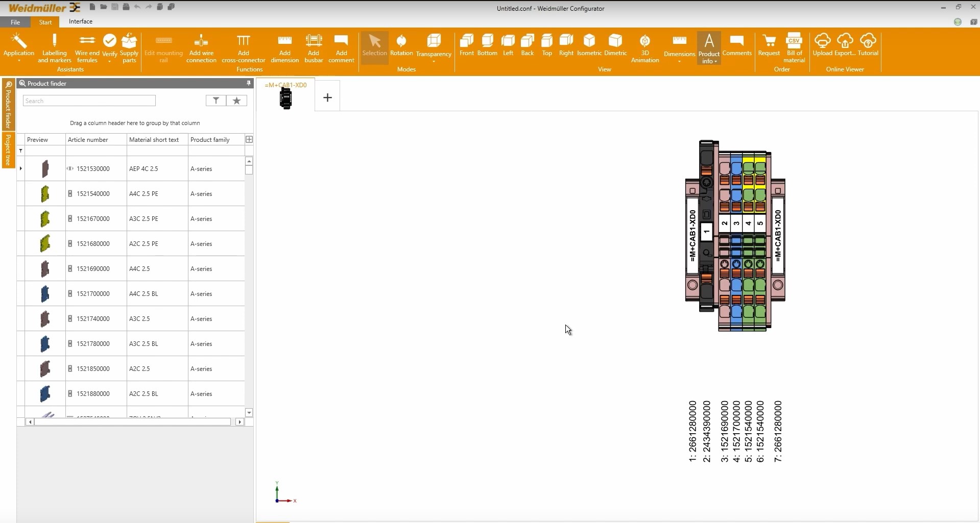Add a new rail tab with plus button
Viewport: 980px width, 523px height.
[328, 97]
